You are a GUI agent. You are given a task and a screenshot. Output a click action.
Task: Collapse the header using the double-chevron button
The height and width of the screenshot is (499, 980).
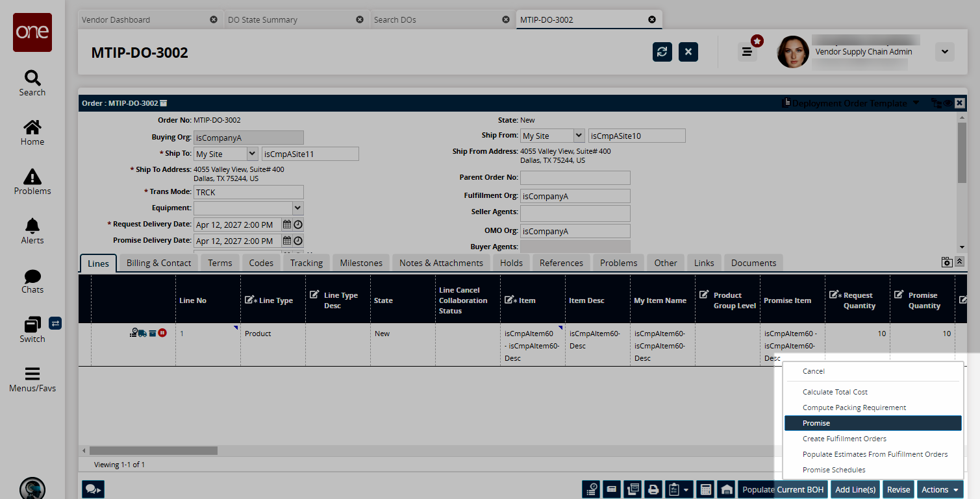click(959, 262)
